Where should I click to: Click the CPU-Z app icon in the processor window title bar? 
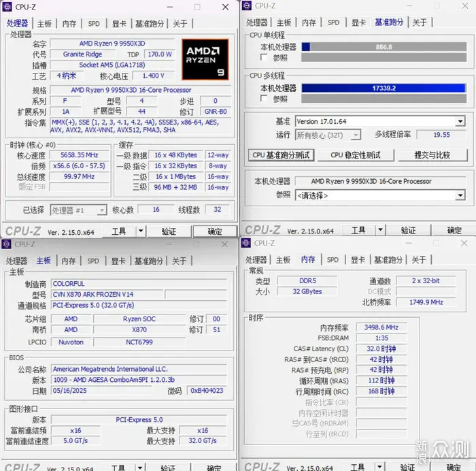pyautogui.click(x=7, y=7)
